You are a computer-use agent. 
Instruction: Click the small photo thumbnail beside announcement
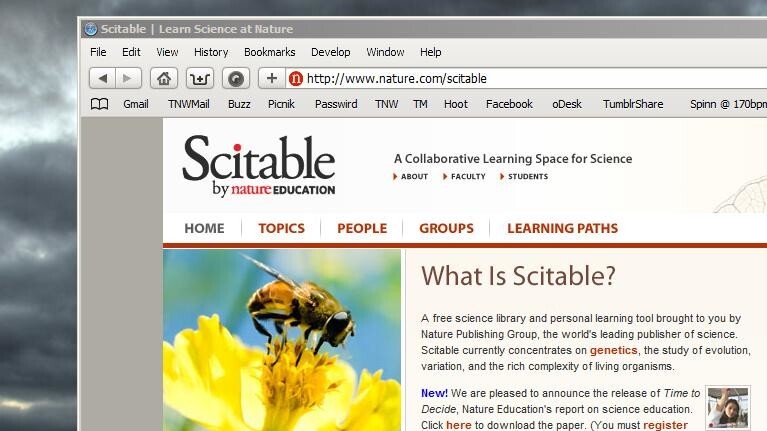point(728,408)
